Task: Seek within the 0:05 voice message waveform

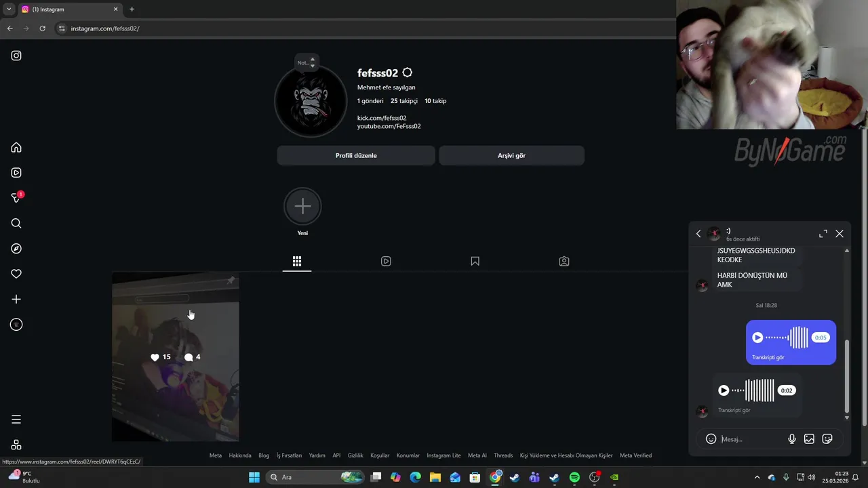Action: pyautogui.click(x=787, y=338)
